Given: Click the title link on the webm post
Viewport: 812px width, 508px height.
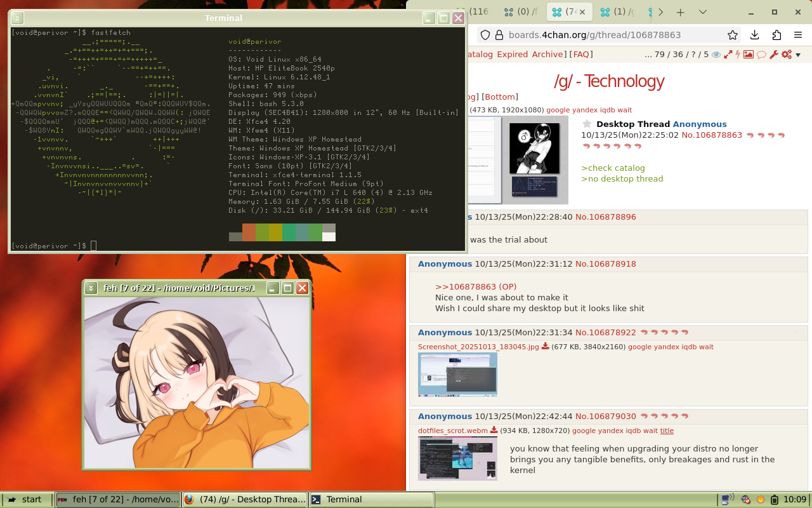Looking at the screenshot, I should point(667,431).
